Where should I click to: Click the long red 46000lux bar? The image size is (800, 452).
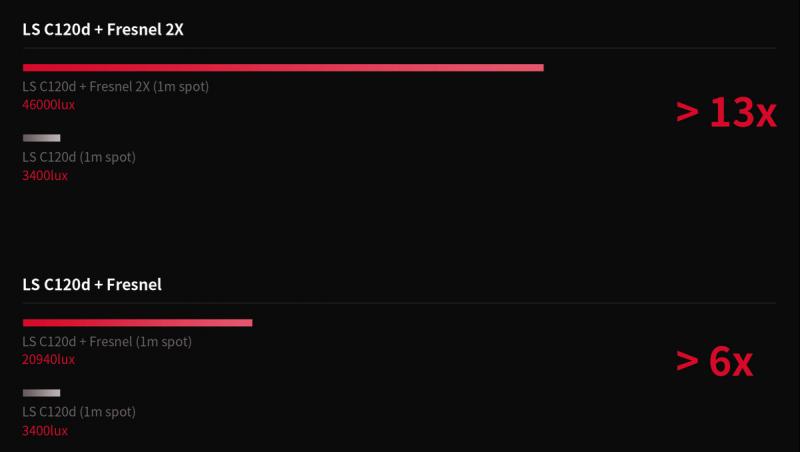283,68
